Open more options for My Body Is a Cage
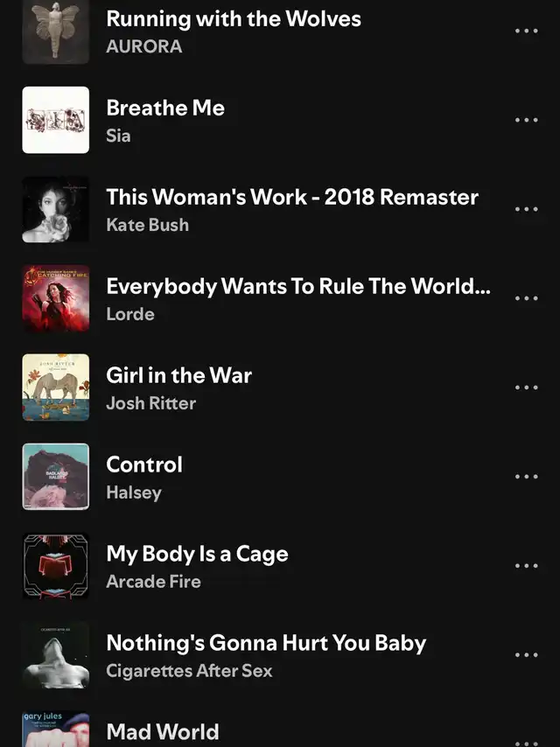This screenshot has height=747, width=560. pyautogui.click(x=526, y=565)
